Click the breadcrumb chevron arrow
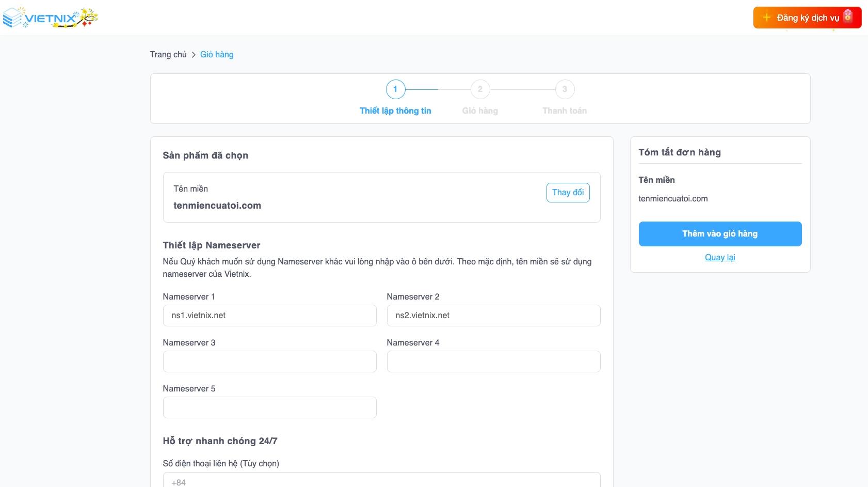Screen dimensions: 868x487 [x=194, y=55]
